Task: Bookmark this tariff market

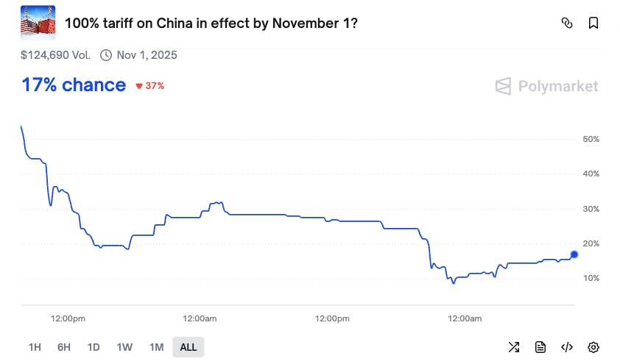Action: click(593, 23)
